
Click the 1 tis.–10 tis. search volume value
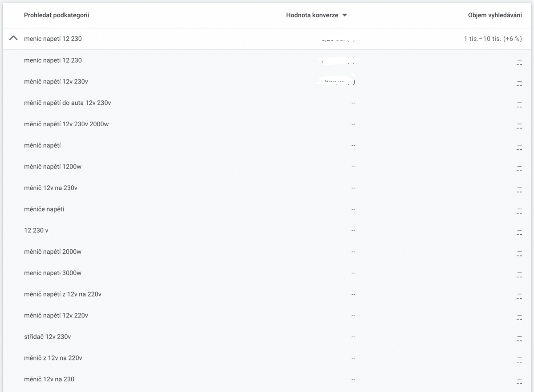pyautogui.click(x=492, y=39)
